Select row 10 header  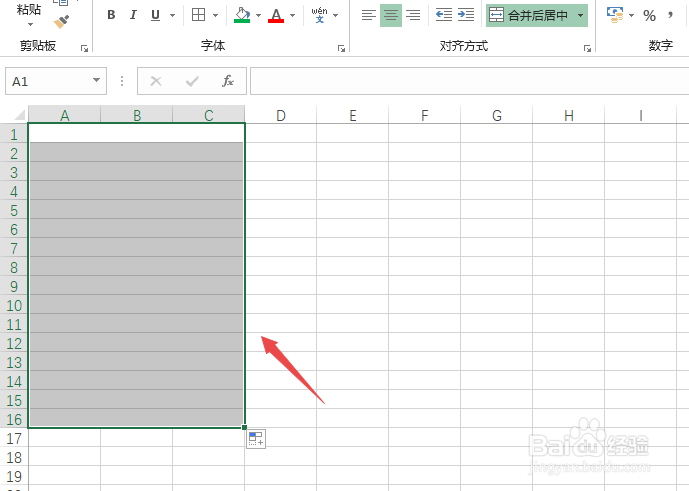click(14, 305)
